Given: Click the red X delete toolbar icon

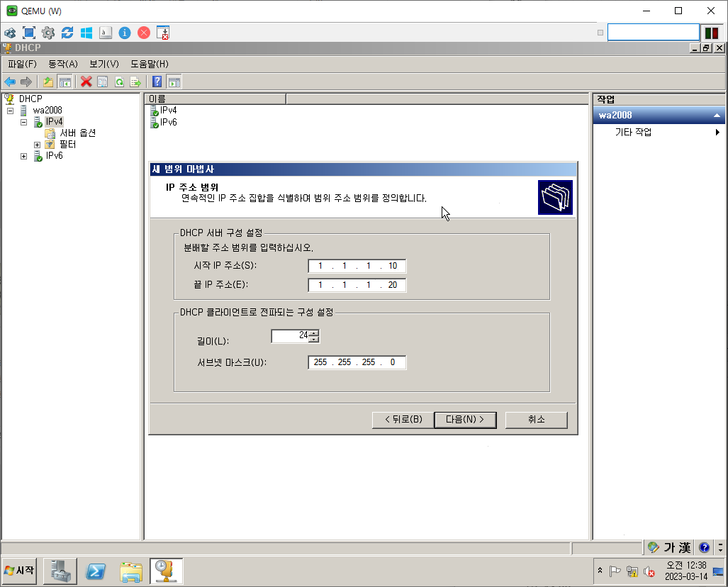Looking at the screenshot, I should tap(86, 82).
